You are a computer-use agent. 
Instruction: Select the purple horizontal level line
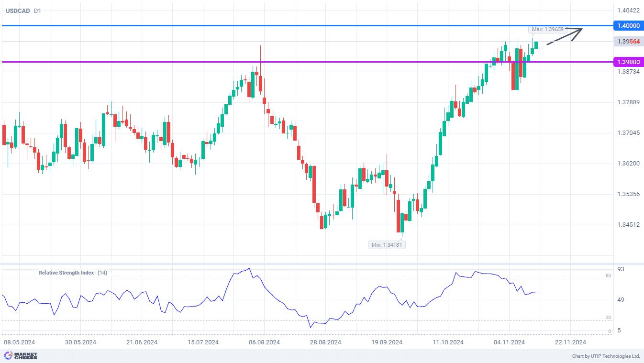coord(287,62)
